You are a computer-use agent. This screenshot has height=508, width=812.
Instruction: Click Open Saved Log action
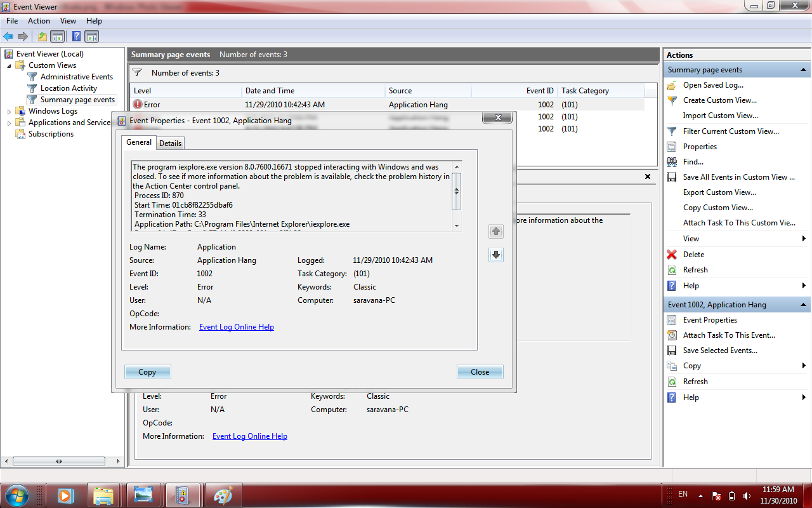713,85
